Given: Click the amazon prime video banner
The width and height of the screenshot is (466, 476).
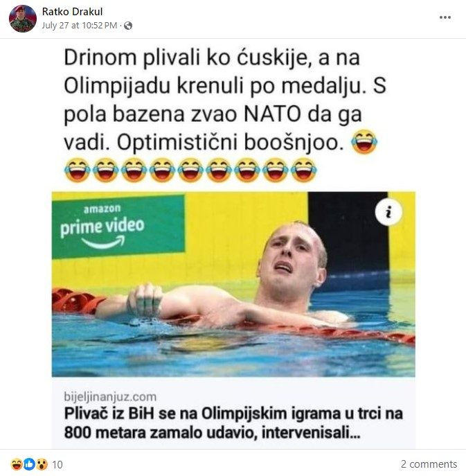Looking at the screenshot, I should pyautogui.click(x=118, y=227).
